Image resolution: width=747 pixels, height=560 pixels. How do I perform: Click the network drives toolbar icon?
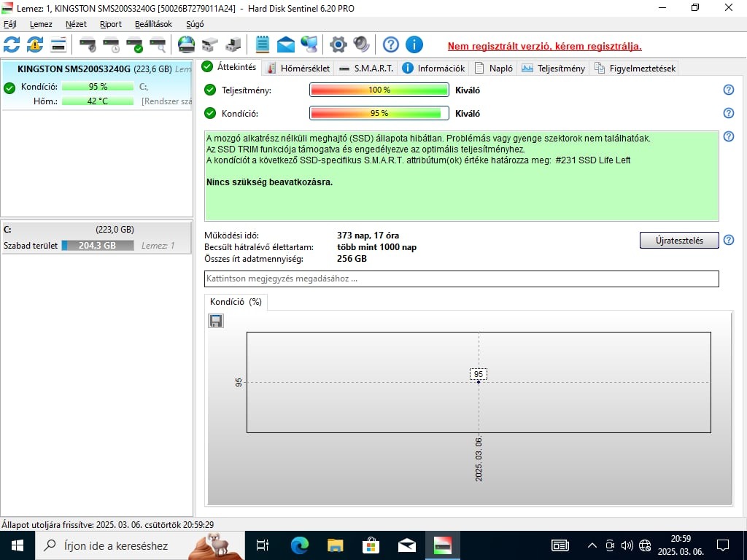pos(209,44)
